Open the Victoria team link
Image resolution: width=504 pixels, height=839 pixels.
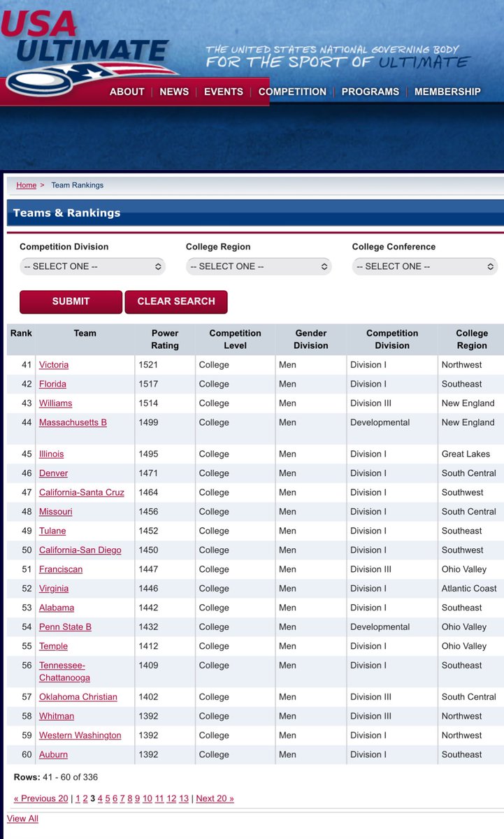coord(54,365)
